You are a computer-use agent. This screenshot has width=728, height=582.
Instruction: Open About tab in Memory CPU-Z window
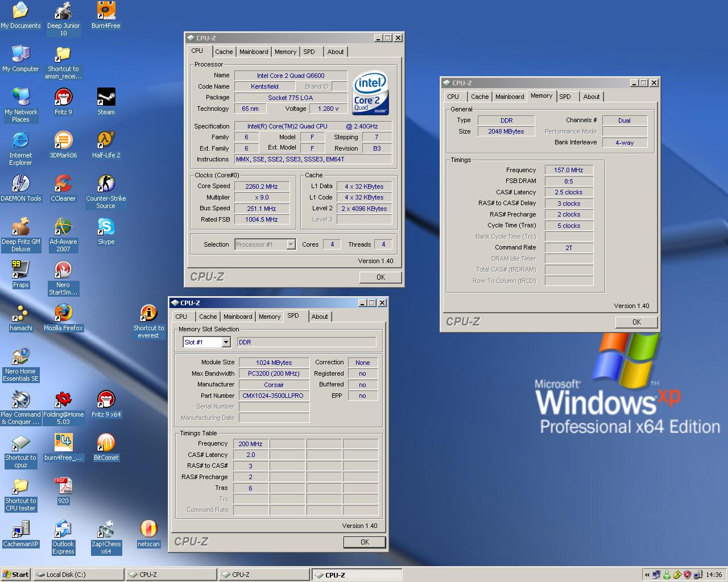tap(591, 97)
